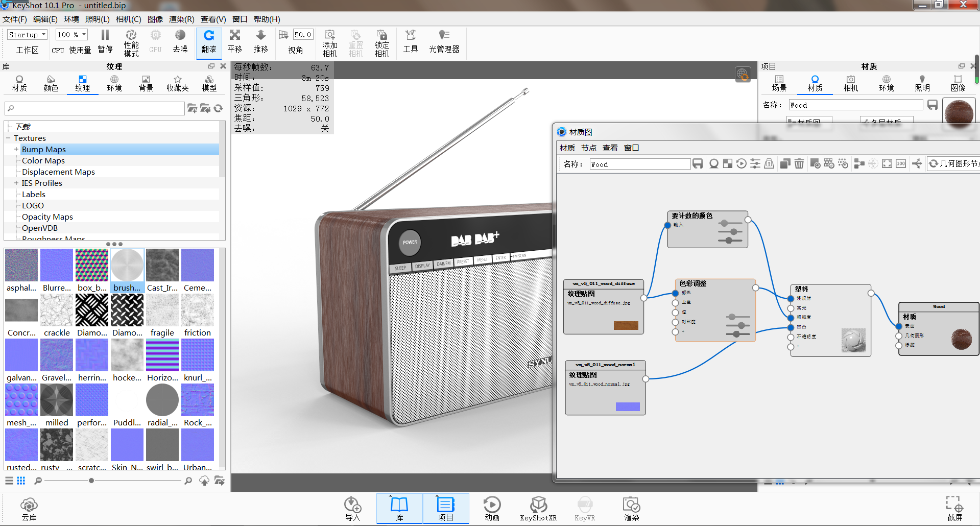Open the 渲染(R) menu
This screenshot has width=980, height=526.
pos(182,19)
